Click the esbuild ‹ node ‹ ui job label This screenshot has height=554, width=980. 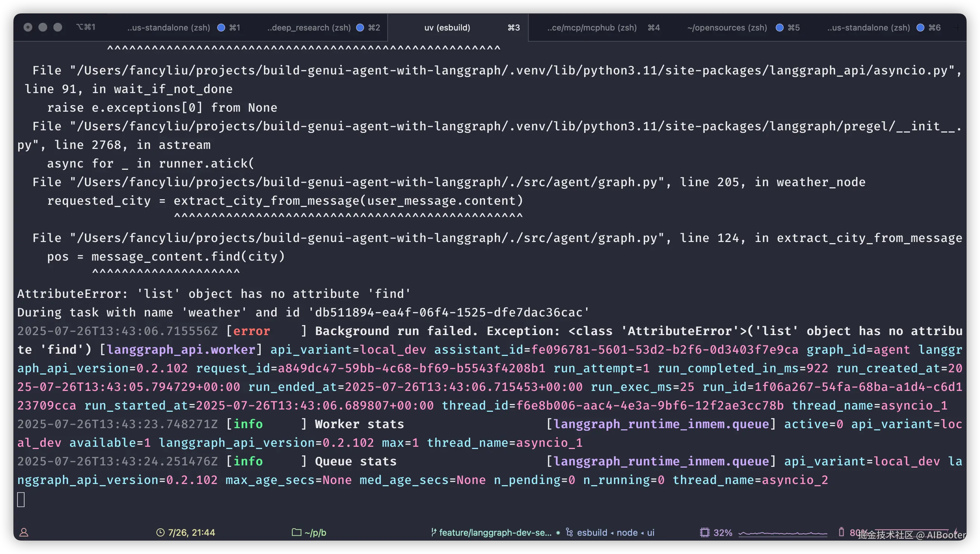[x=615, y=532]
